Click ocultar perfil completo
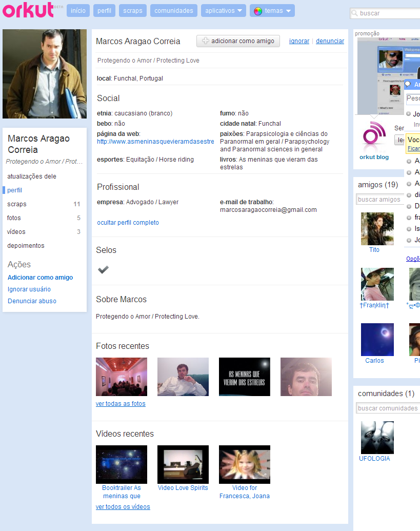Image resolution: width=420 pixels, height=531 pixels. pyautogui.click(x=128, y=223)
